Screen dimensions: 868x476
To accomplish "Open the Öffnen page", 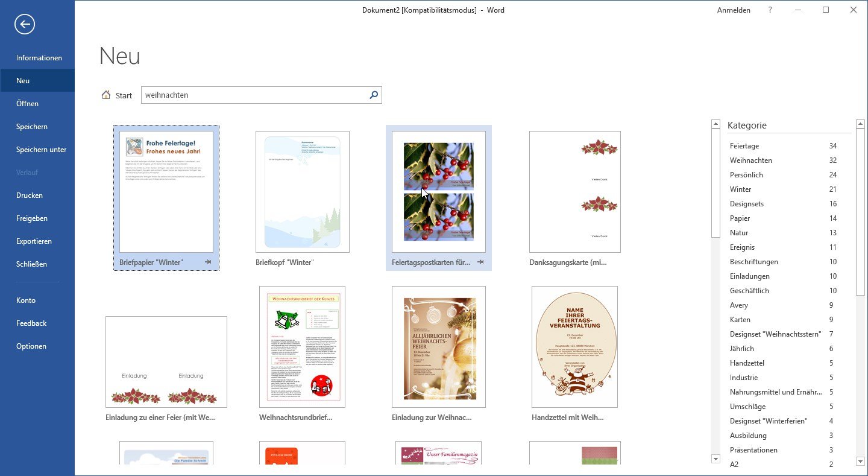I will click(x=37, y=104).
